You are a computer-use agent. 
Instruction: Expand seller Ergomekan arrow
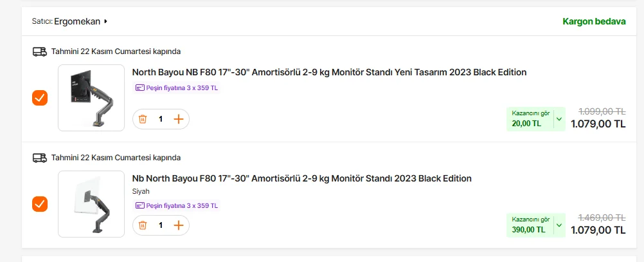point(105,21)
